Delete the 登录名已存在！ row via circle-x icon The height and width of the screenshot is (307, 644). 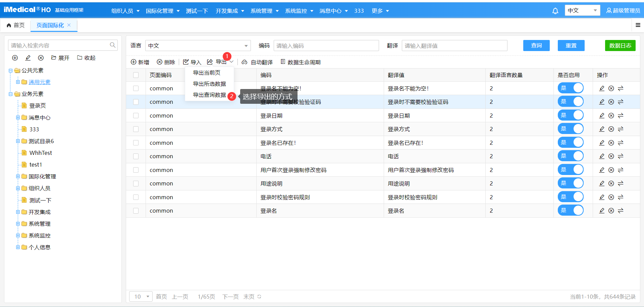pos(611,143)
